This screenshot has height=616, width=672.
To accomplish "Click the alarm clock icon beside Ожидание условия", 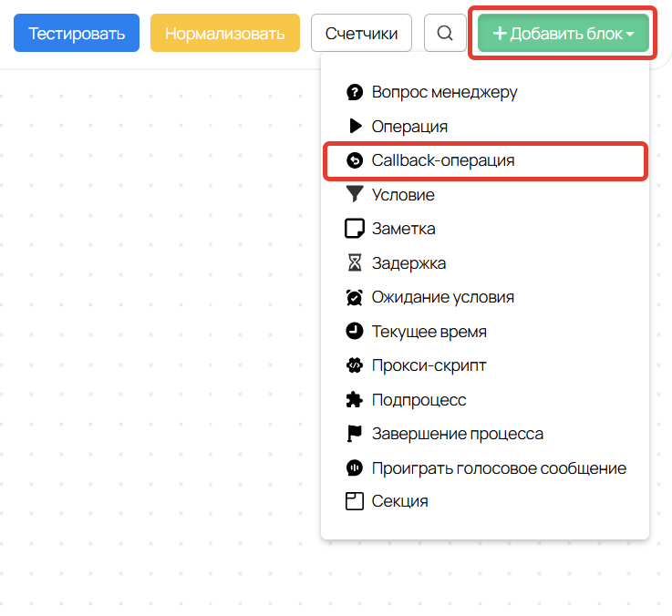I will pos(355,297).
